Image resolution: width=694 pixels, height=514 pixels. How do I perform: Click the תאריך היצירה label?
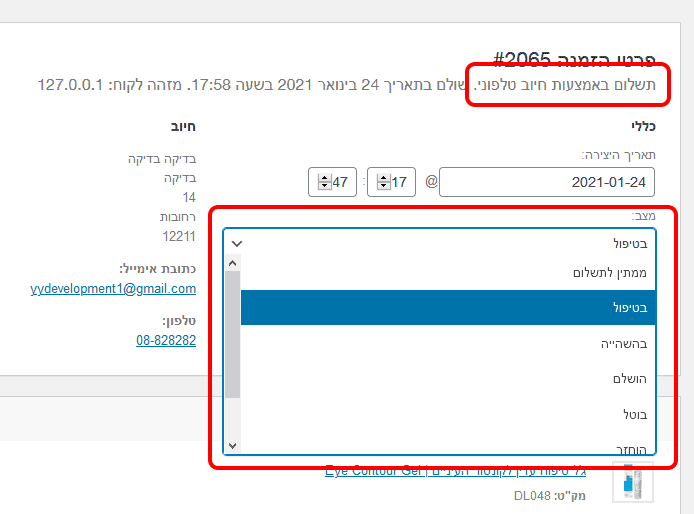coord(618,155)
